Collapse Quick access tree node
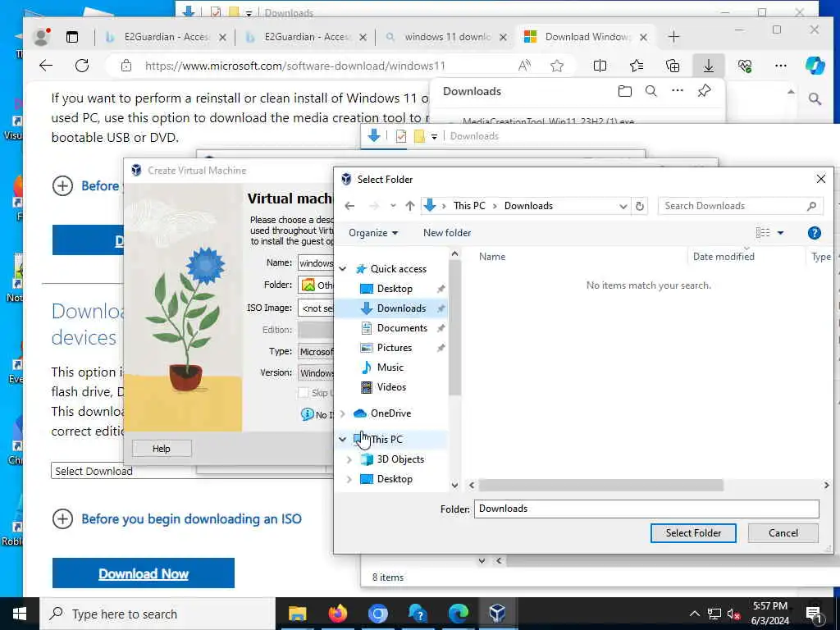The image size is (840, 630). click(343, 269)
